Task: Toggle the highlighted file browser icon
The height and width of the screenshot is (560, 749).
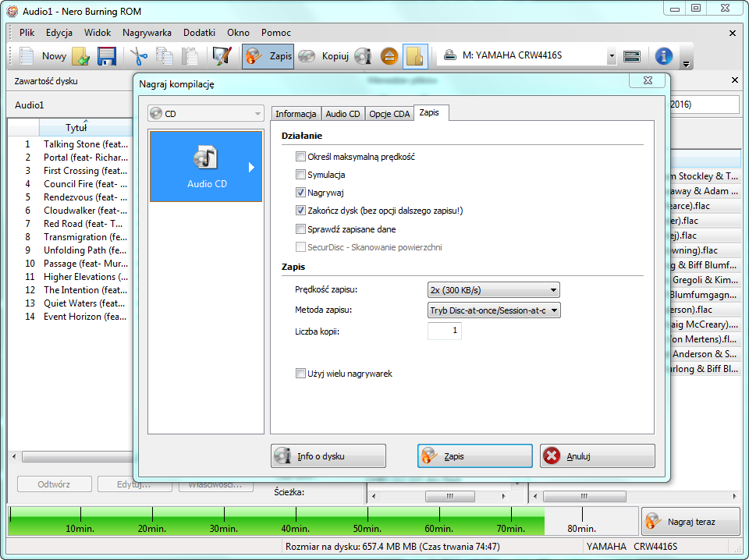Action: tap(414, 56)
